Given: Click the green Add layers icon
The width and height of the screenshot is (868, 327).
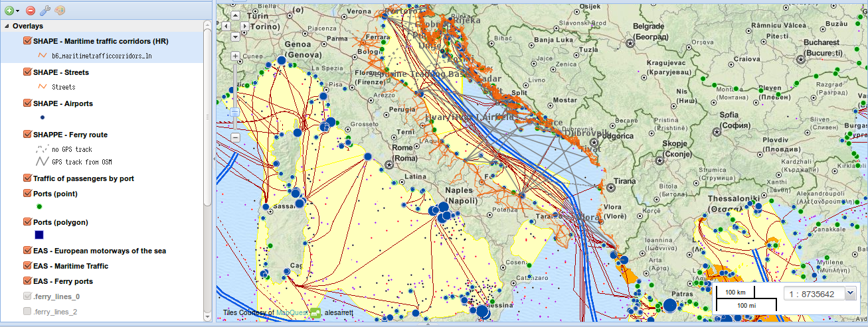Looking at the screenshot, I should pyautogui.click(x=9, y=11).
